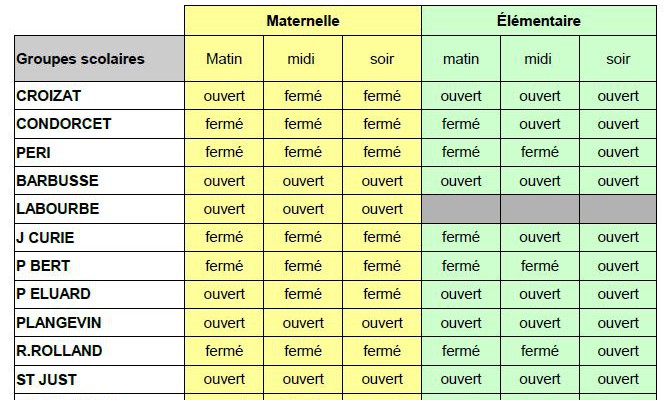The height and width of the screenshot is (400, 669).
Task: Select the CROIZAT row label
Action: (99, 96)
